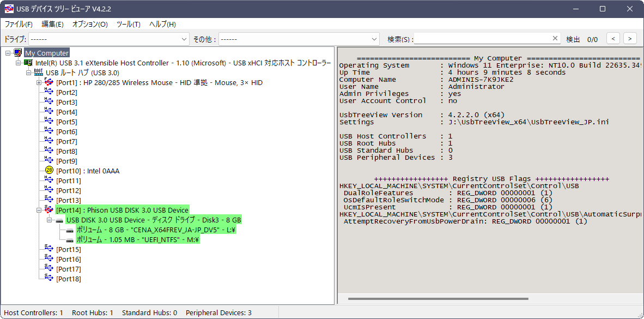644x319 pixels.
Task: Expand the Port1 HP Wireless Mouse node
Action: [39, 83]
